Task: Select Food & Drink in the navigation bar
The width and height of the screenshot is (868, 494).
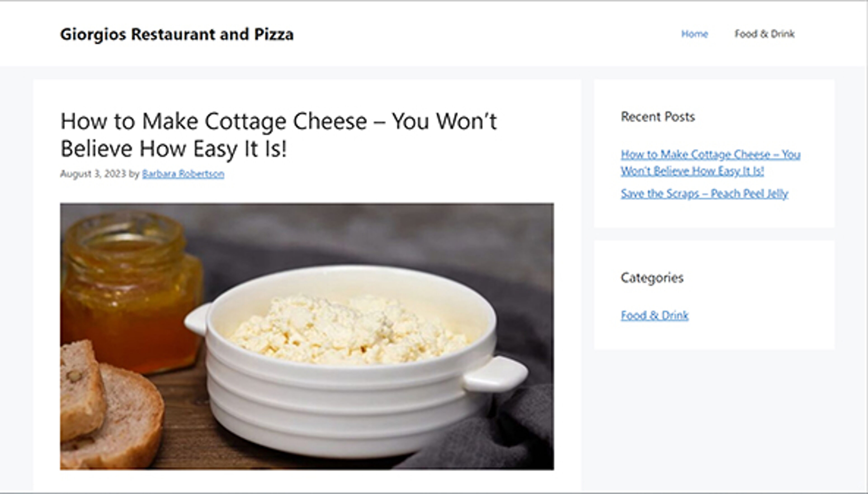Action: pos(764,34)
